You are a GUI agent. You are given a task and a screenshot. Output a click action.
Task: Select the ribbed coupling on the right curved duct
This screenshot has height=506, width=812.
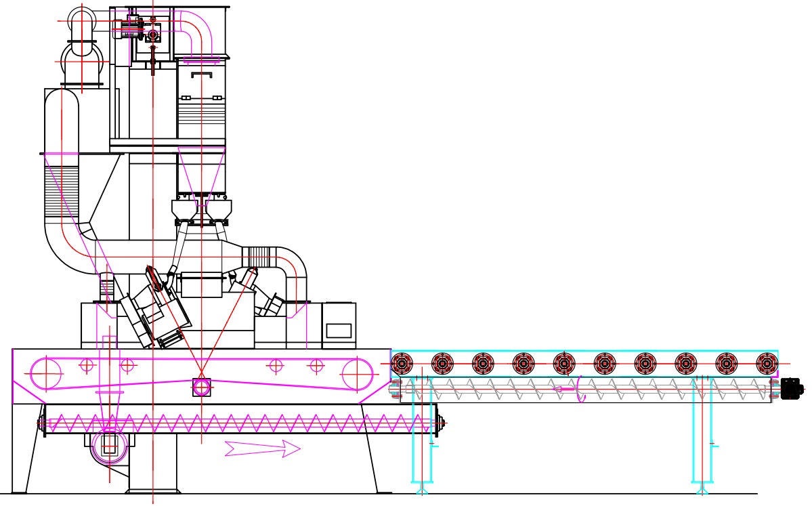(259, 257)
